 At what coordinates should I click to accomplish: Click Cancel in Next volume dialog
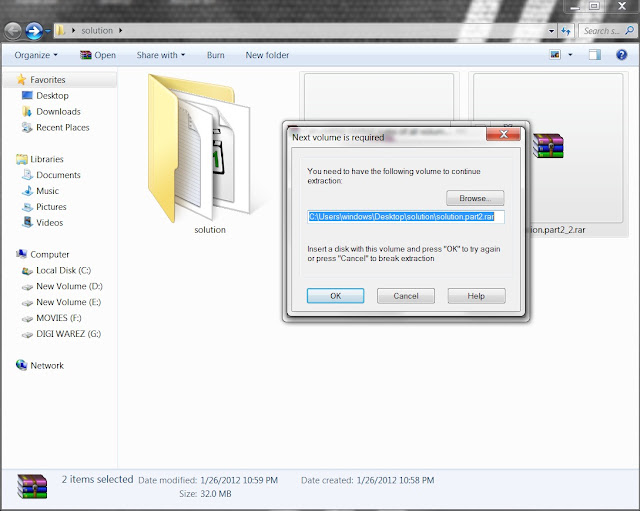click(x=406, y=296)
